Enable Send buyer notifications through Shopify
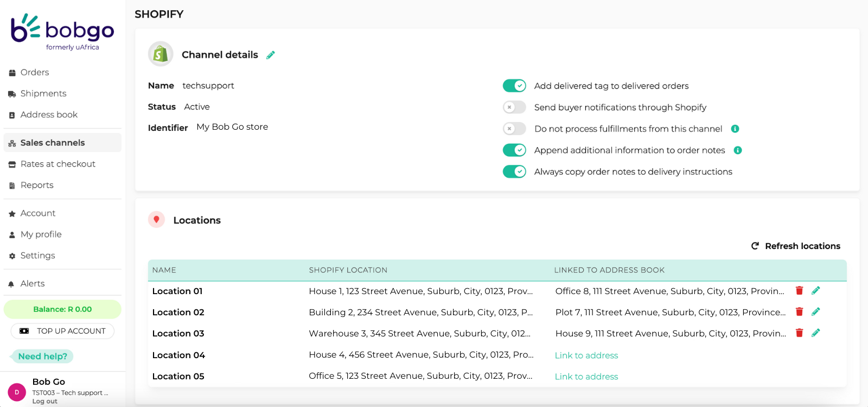 514,107
